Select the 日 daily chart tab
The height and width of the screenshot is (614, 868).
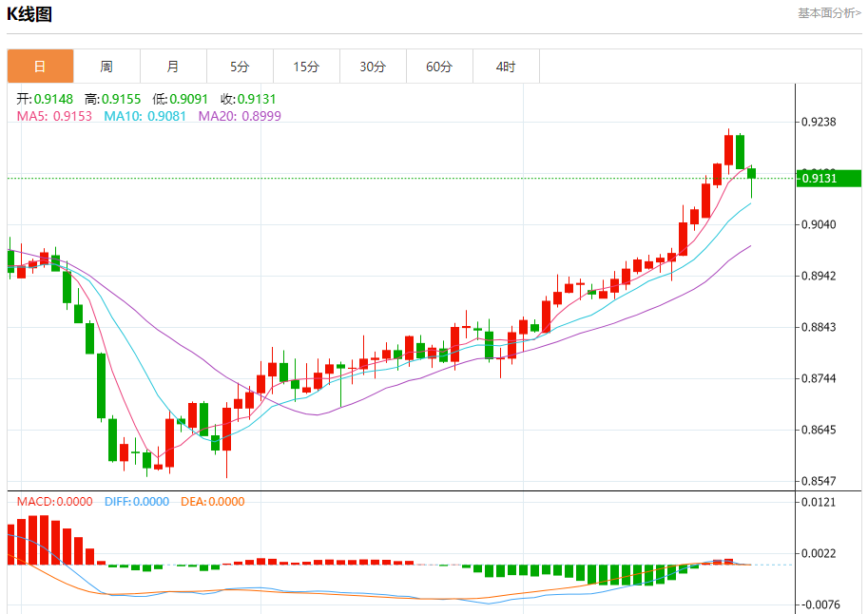pyautogui.click(x=41, y=67)
